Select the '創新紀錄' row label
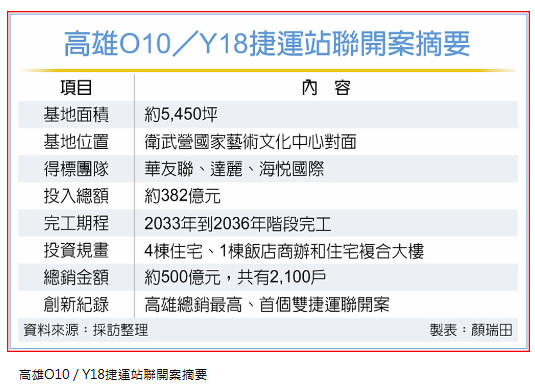Image resolution: width=535 pixels, height=385 pixels. [x=76, y=304]
